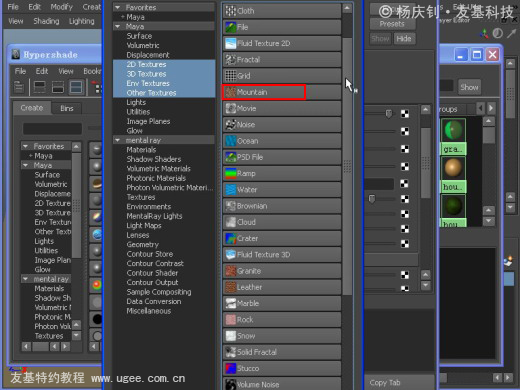
Task: Collapse the Favorites tree section
Action: [117, 7]
